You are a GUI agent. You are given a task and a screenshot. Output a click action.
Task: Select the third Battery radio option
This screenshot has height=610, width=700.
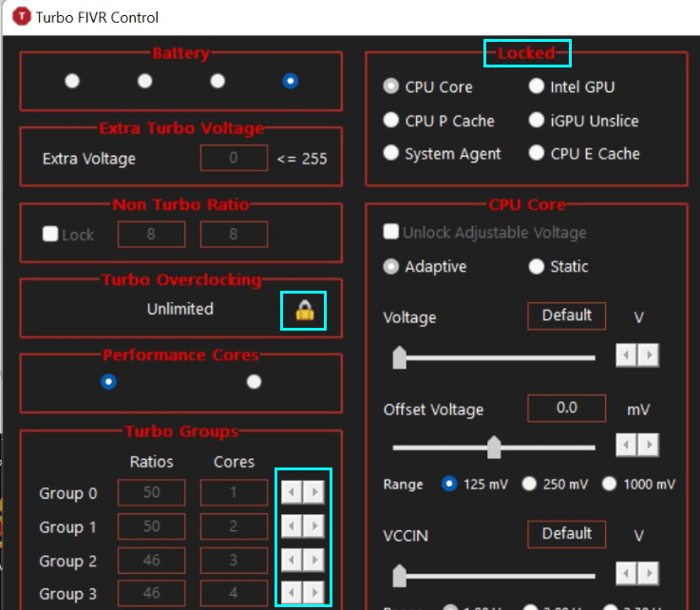click(x=218, y=81)
